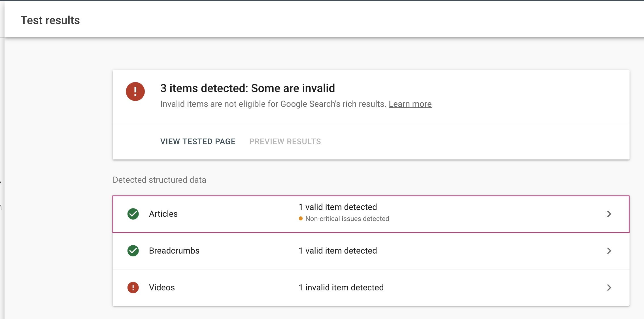Image resolution: width=644 pixels, height=319 pixels.
Task: Expand Articles row using its chevron arrow
Action: coord(609,214)
